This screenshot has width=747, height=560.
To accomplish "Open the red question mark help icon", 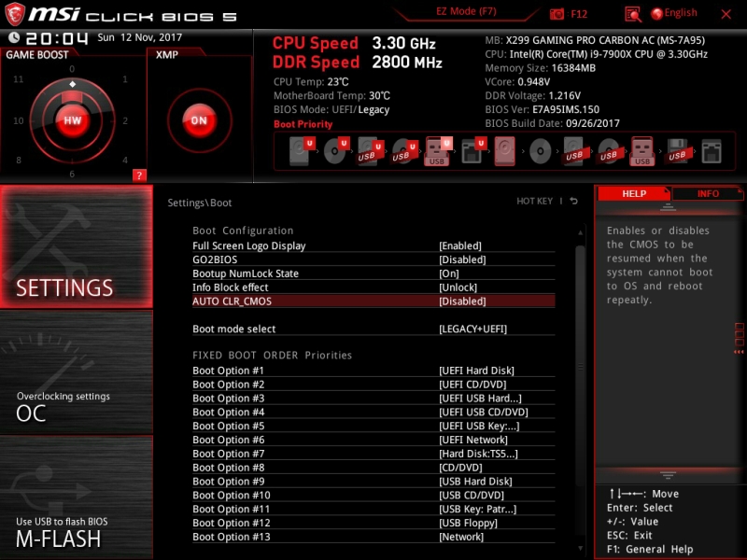I will coord(139,175).
